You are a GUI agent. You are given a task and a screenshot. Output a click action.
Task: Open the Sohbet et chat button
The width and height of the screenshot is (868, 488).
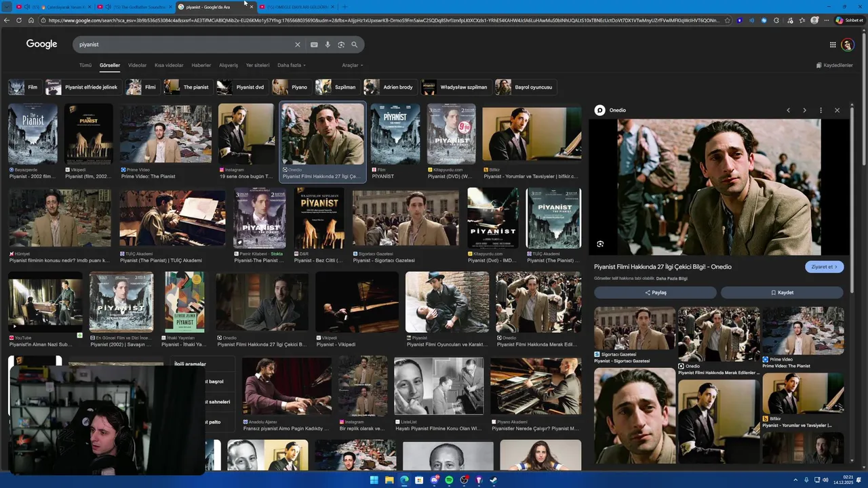coord(849,20)
